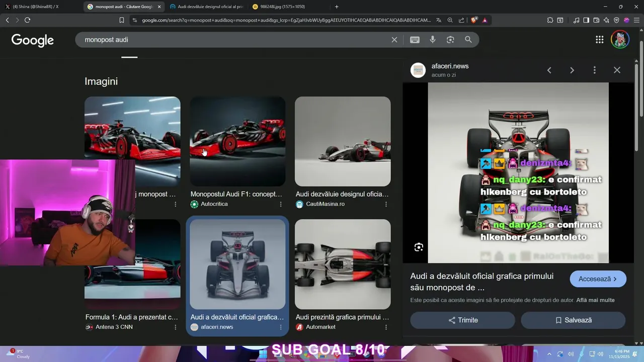Open 'Formula 1: Audi a prezentat' result
This screenshot has height=362, width=644.
[x=132, y=317]
